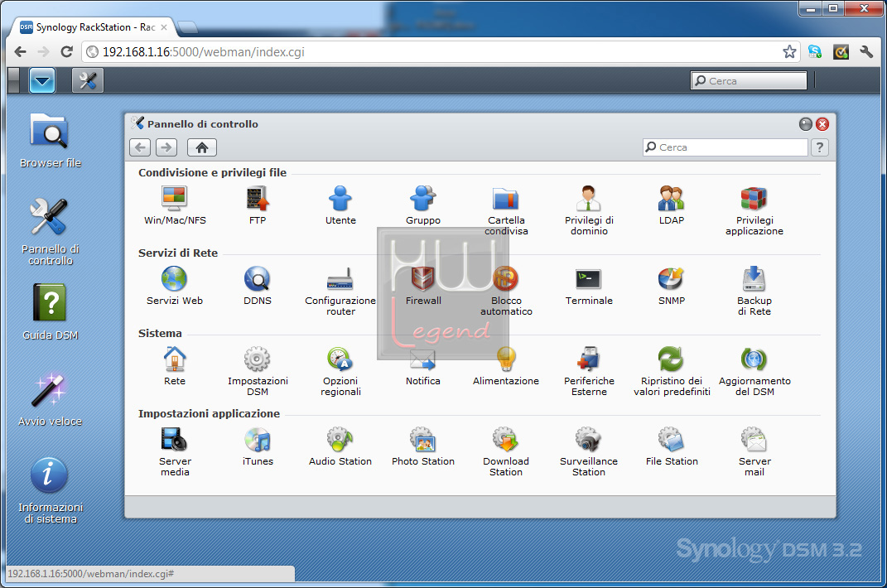Open Server media settings
The image size is (887, 588).
174,451
